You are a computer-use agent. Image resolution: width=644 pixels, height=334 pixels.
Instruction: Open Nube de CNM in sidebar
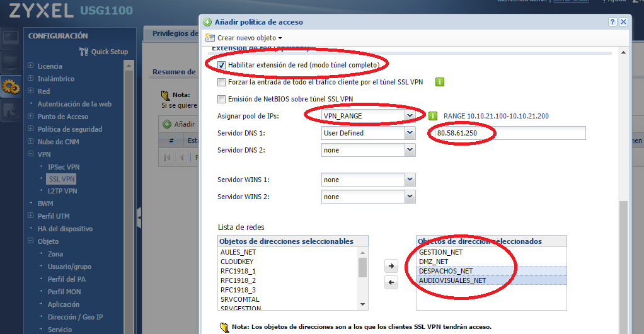pyautogui.click(x=59, y=142)
